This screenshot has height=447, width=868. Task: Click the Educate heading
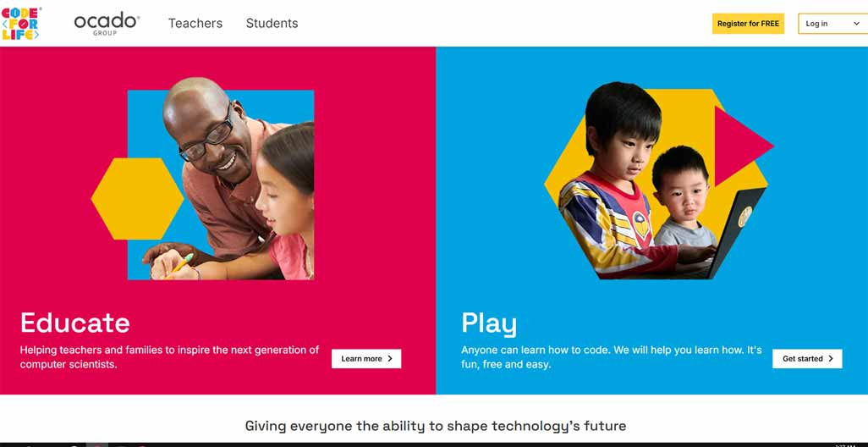tap(75, 323)
